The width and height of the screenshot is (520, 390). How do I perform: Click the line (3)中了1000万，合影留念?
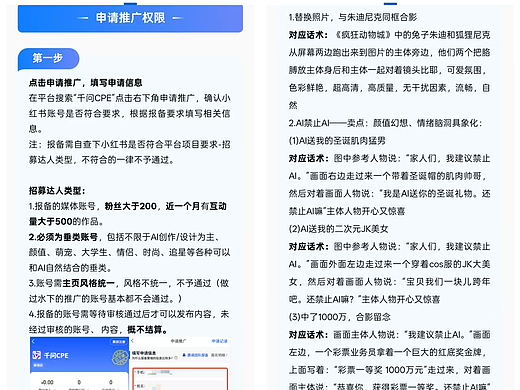pyautogui.click(x=340, y=317)
